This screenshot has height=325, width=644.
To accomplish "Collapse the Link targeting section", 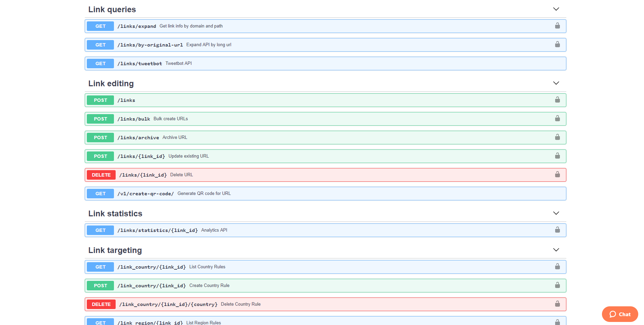I will (556, 250).
